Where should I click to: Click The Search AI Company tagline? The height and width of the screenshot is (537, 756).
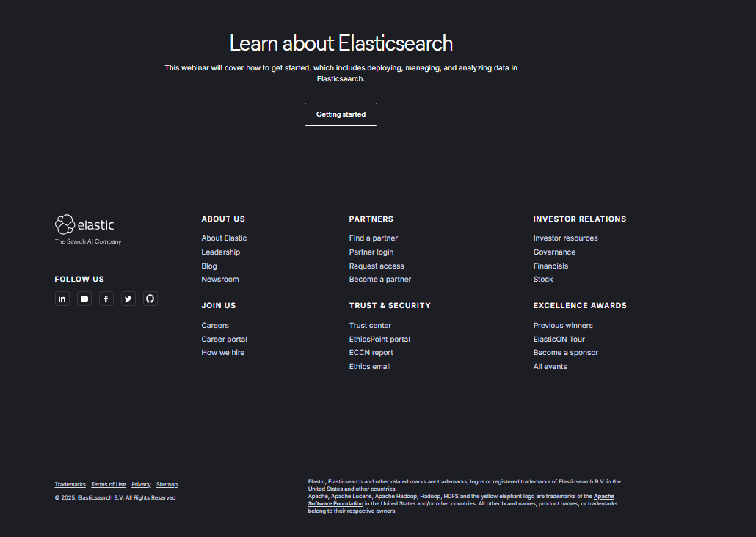(x=88, y=241)
